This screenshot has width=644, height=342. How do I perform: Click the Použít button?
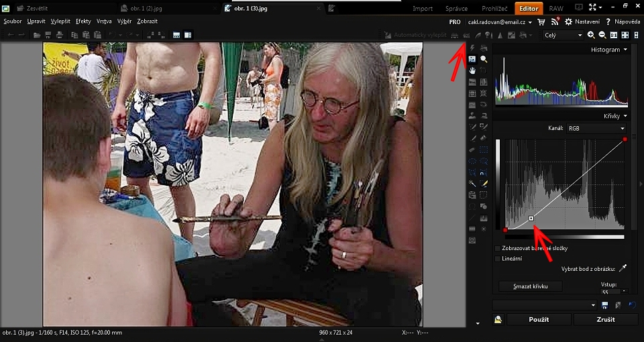(539, 320)
